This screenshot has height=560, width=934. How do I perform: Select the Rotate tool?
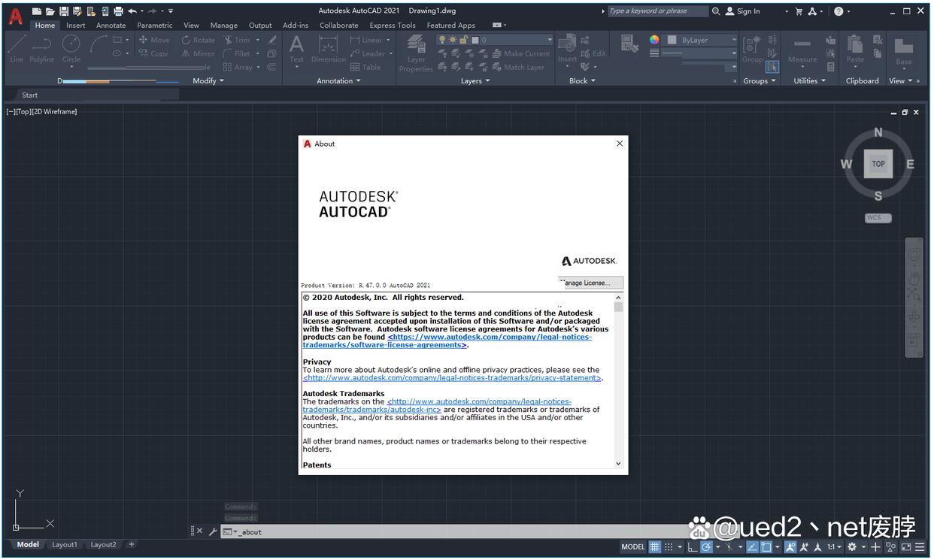tap(199, 40)
